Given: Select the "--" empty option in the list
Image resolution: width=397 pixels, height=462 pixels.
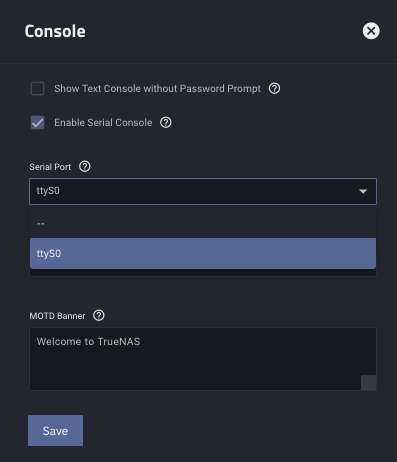Looking at the screenshot, I should 203,223.
